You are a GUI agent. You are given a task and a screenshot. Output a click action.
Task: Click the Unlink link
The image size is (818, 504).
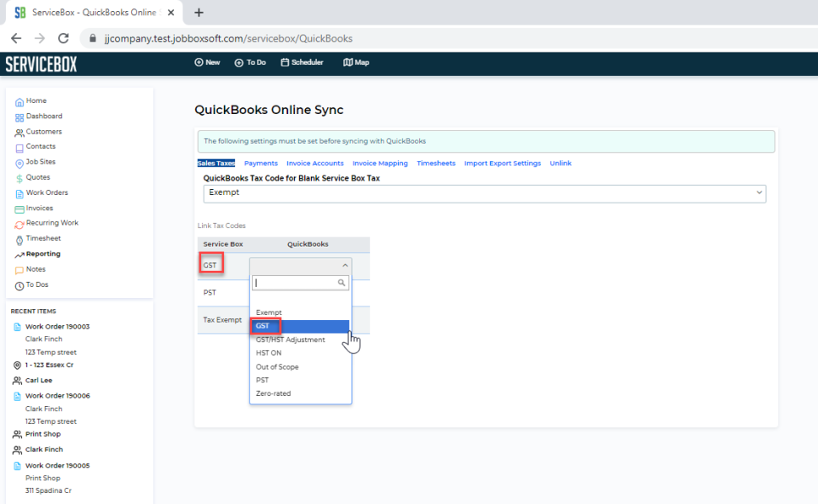(x=561, y=163)
